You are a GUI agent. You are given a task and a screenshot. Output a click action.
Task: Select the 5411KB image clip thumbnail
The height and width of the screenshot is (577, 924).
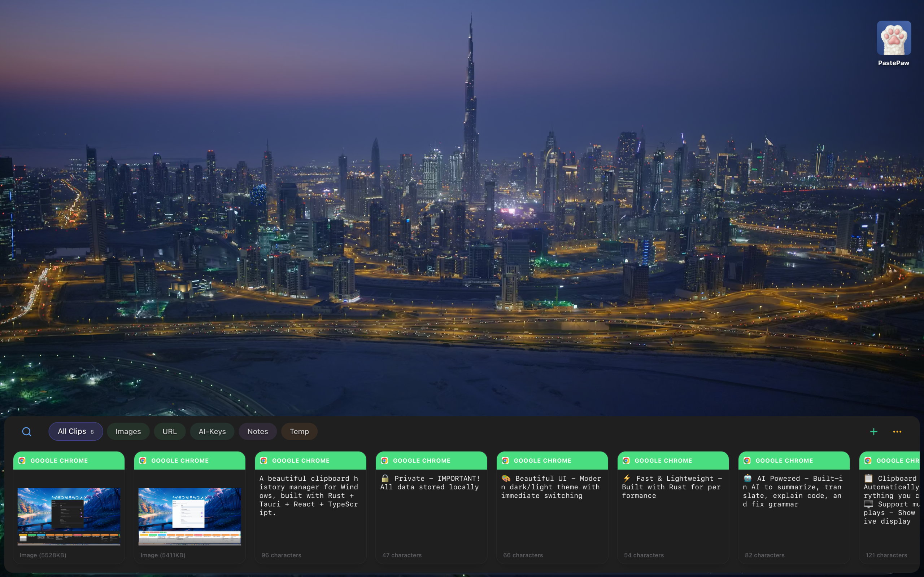click(x=189, y=516)
